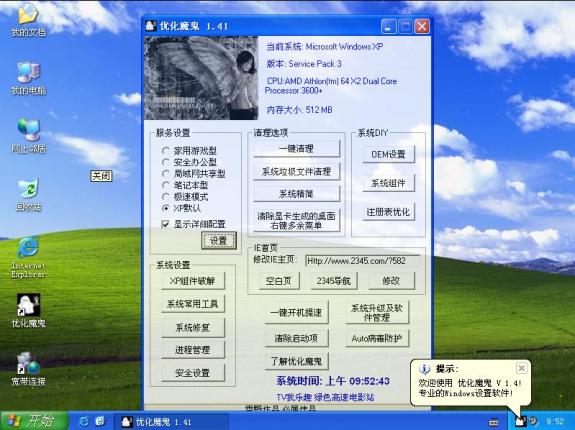Dismiss the 提示 balloon notification
Screen dimensions: 575x430
pyautogui.click(x=521, y=368)
